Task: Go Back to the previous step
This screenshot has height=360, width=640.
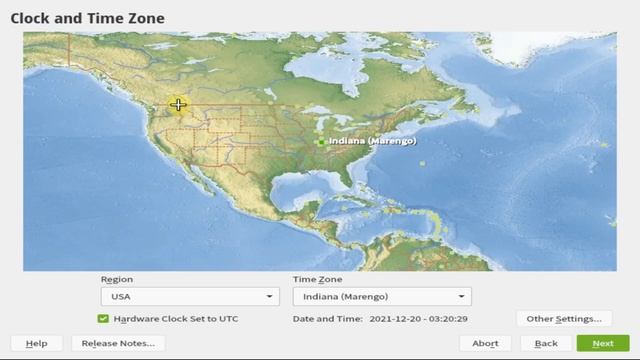Action: click(546, 343)
